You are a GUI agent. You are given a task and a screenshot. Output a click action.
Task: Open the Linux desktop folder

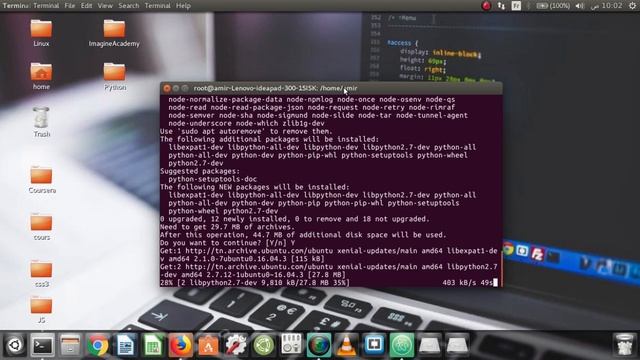pyautogui.click(x=41, y=33)
